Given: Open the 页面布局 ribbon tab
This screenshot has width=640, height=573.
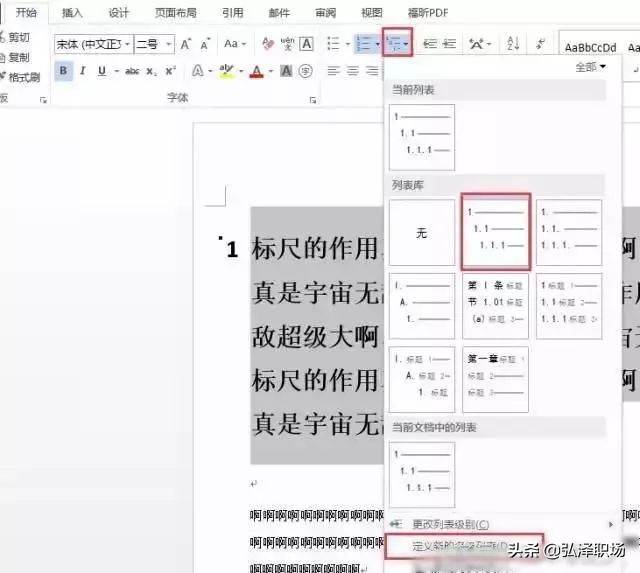Looking at the screenshot, I should pyautogui.click(x=176, y=13).
